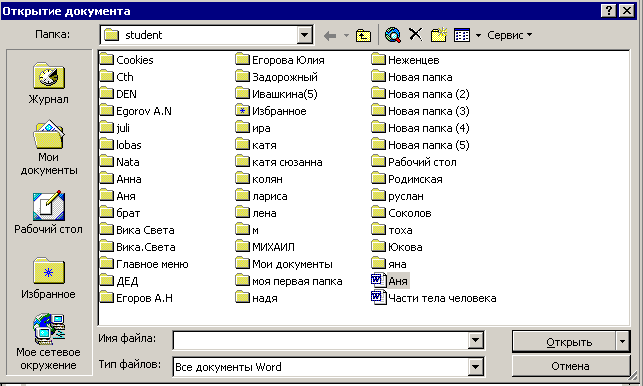This screenshot has height=386, width=643.
Task: Select the Word document Аня
Action: pos(390,281)
